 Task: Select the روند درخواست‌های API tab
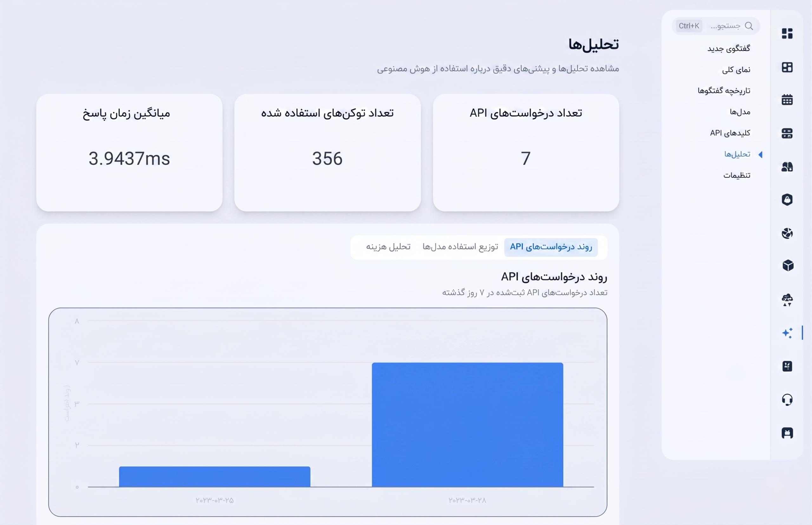click(551, 247)
